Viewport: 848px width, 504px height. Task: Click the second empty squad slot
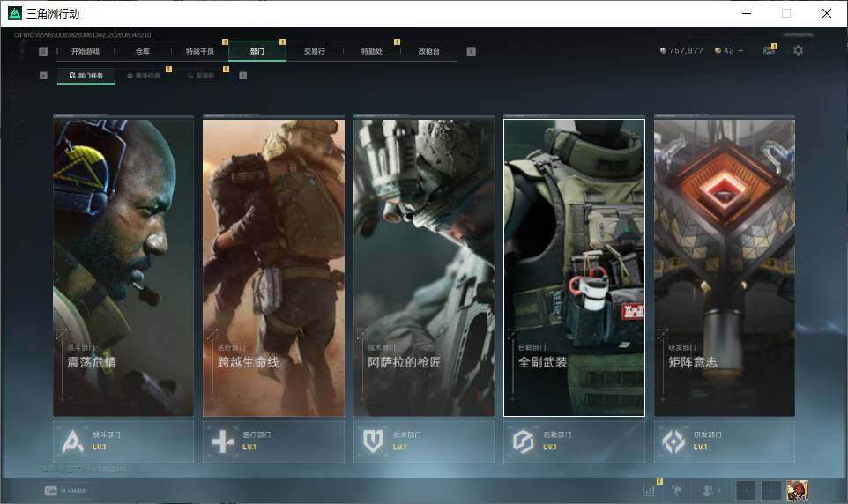[x=771, y=491]
